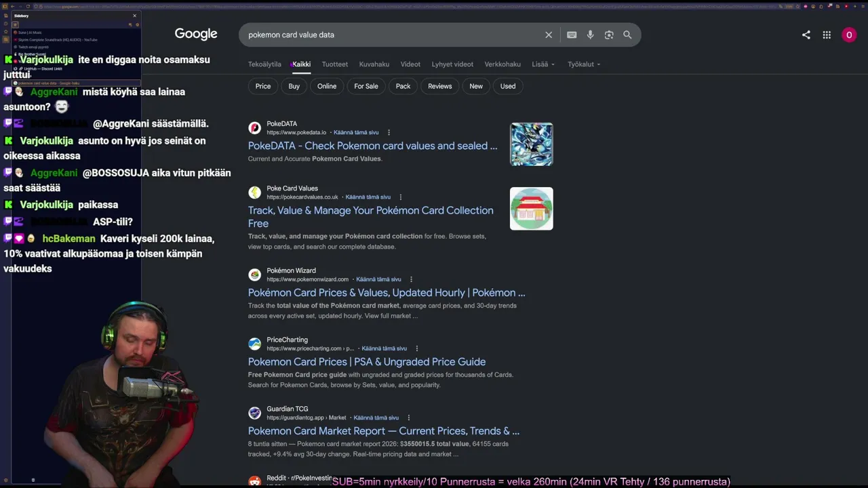The height and width of the screenshot is (488, 868).
Task: Translate the Poke Card Values page
Action: pos(368,197)
